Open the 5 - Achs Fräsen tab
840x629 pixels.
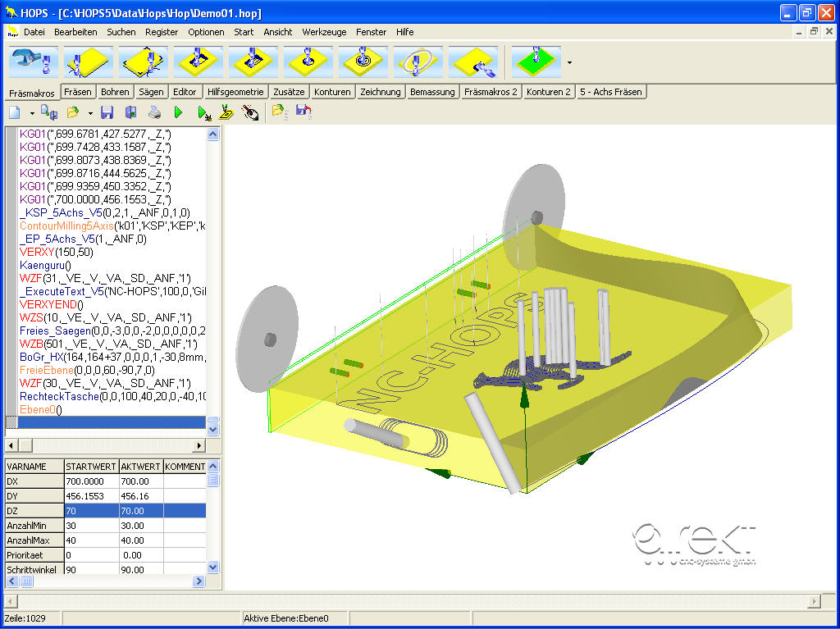coord(611,92)
